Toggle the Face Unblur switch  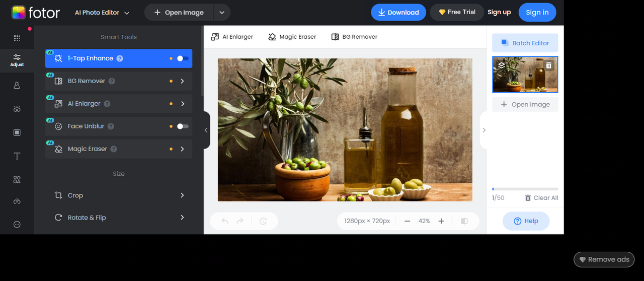tap(183, 126)
